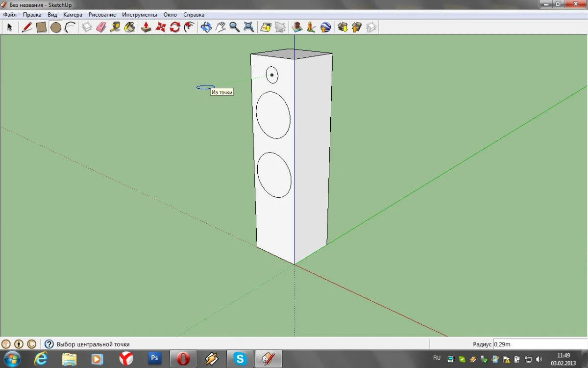Activate the Orbit camera tool
This screenshot has height=368, width=588.
pyautogui.click(x=206, y=27)
